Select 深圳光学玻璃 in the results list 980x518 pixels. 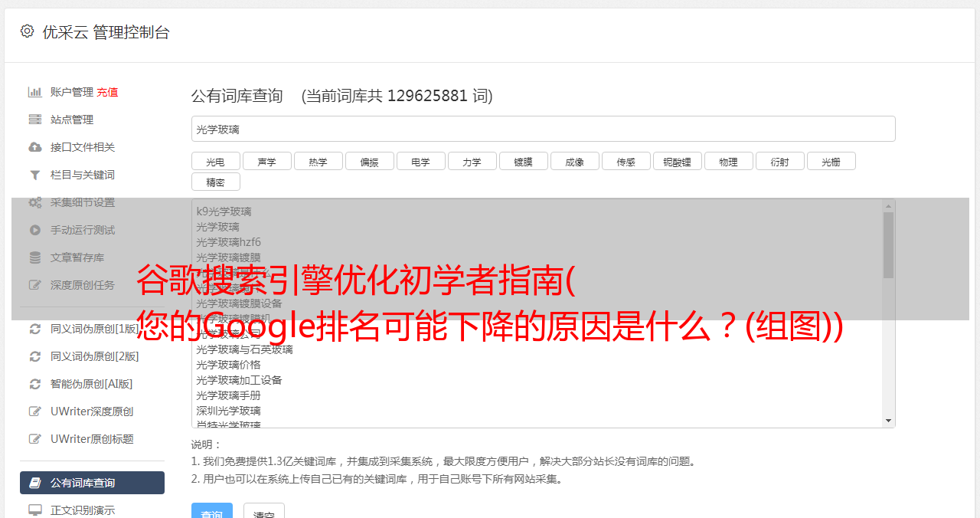click(228, 411)
